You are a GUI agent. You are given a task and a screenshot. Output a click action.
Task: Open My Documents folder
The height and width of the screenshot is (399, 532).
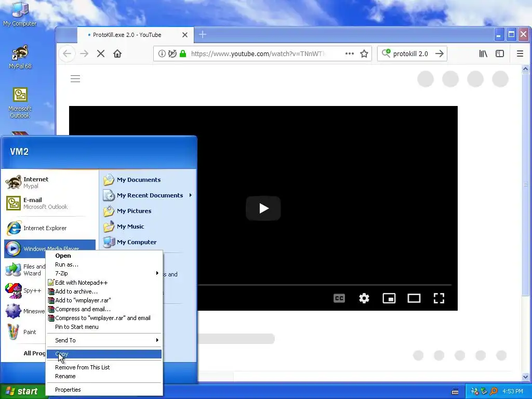pos(148,180)
